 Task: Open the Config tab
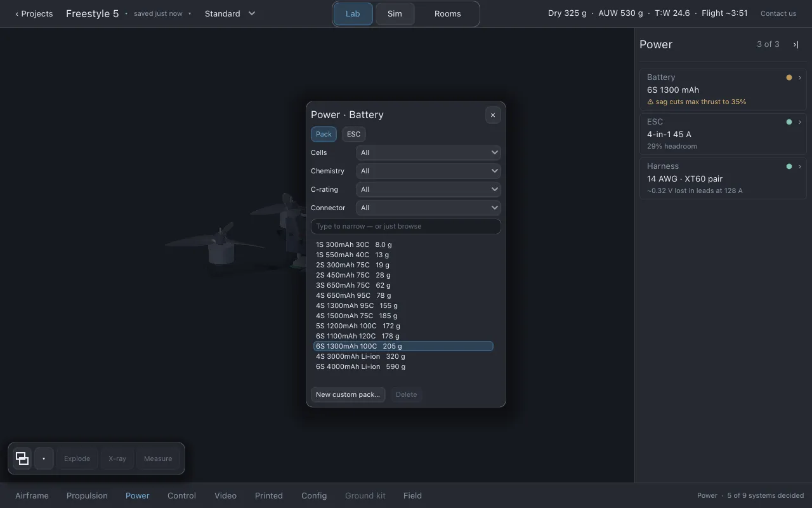314,495
